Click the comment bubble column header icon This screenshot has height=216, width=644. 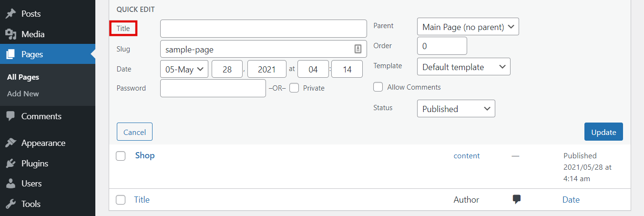pos(516,200)
